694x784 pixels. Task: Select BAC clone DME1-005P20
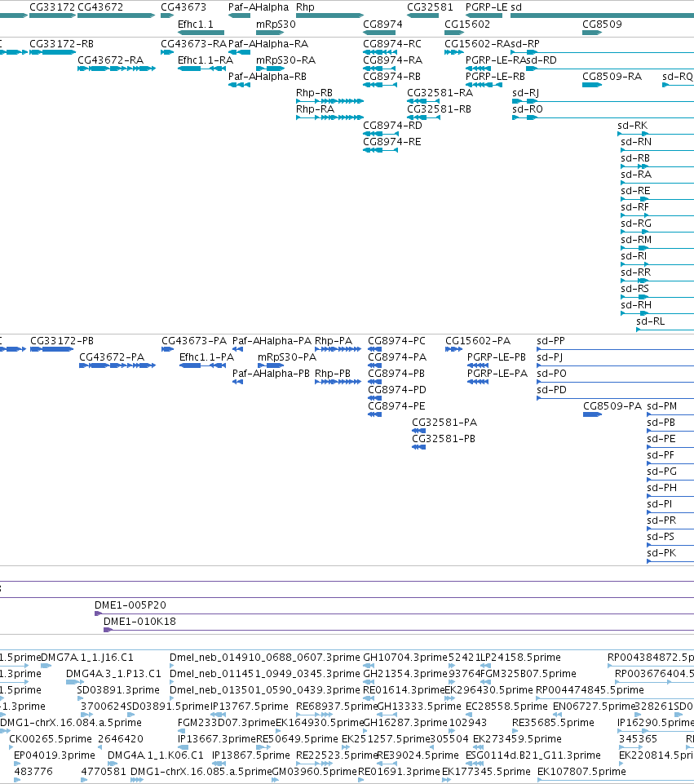(130, 605)
